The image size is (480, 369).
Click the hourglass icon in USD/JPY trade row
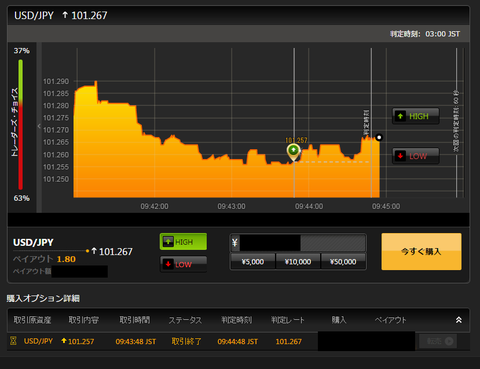pos(13,341)
